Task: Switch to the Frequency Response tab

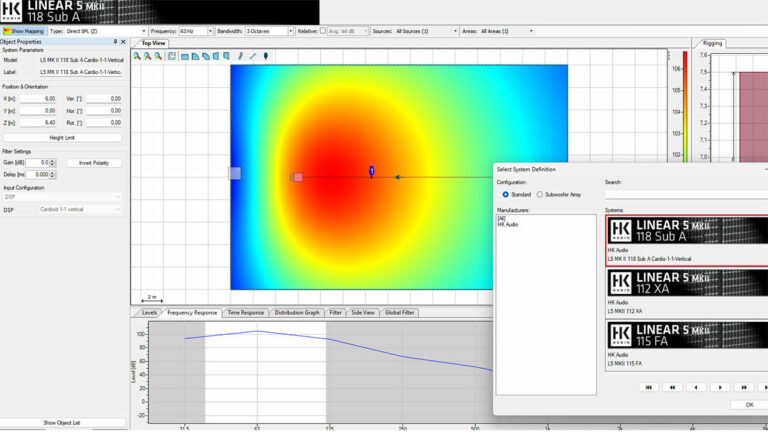Action: click(192, 312)
